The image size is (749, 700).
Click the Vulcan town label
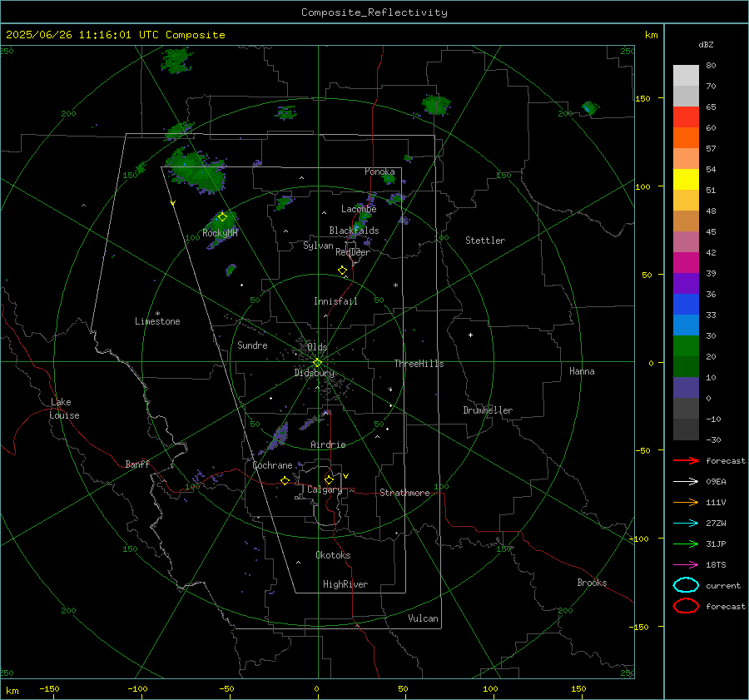(423, 618)
